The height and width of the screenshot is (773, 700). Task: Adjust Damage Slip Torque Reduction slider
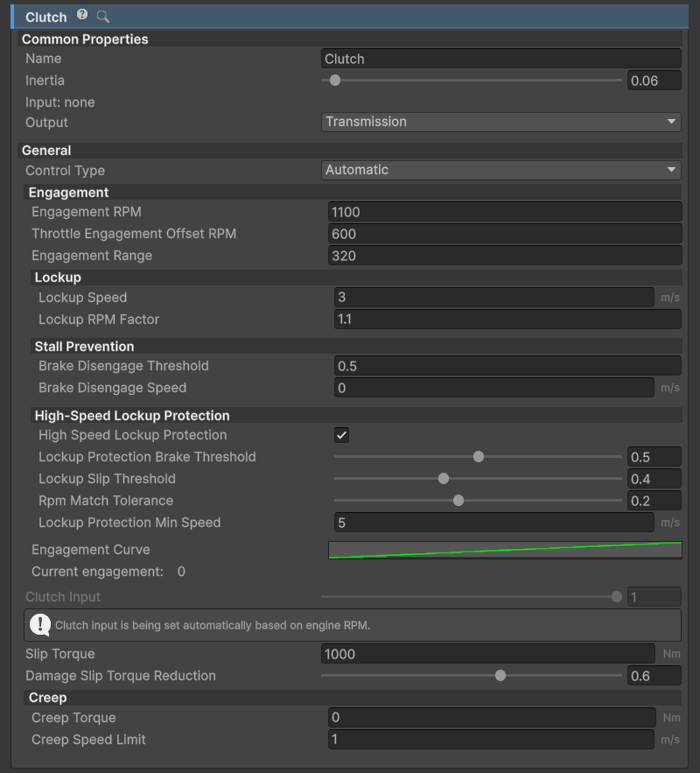(472, 676)
